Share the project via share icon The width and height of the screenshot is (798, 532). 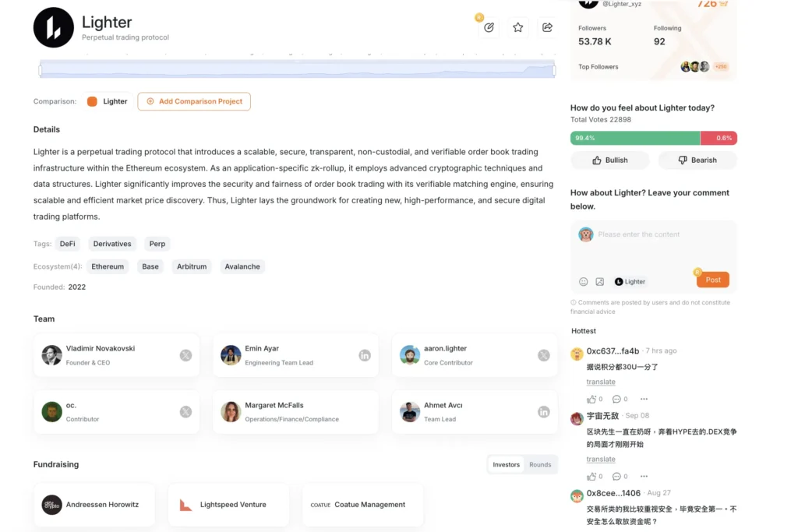point(547,27)
